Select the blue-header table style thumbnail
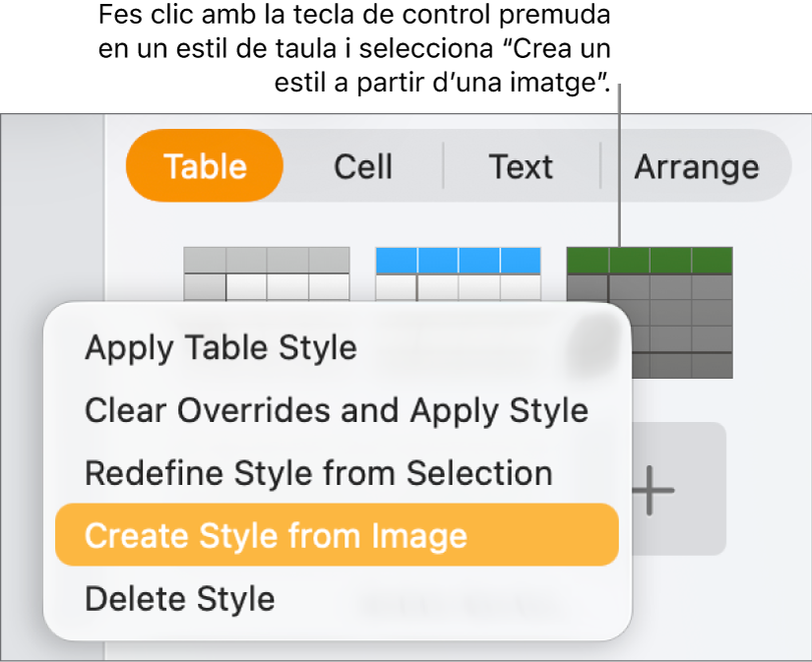 458,274
